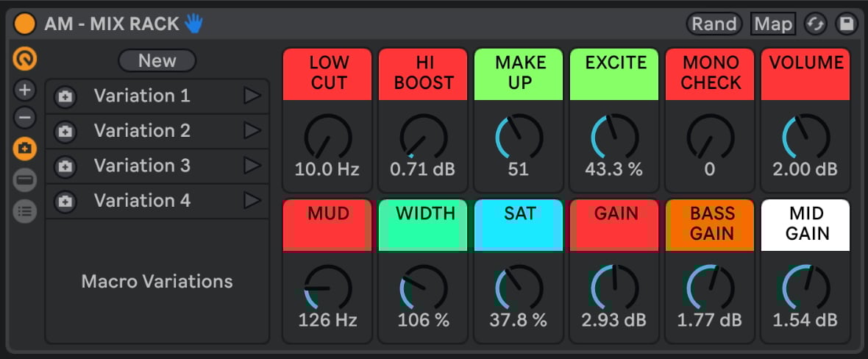Screen dimensions: 868x359
Task: Click the 10.0 Hz value
Action: [327, 169]
